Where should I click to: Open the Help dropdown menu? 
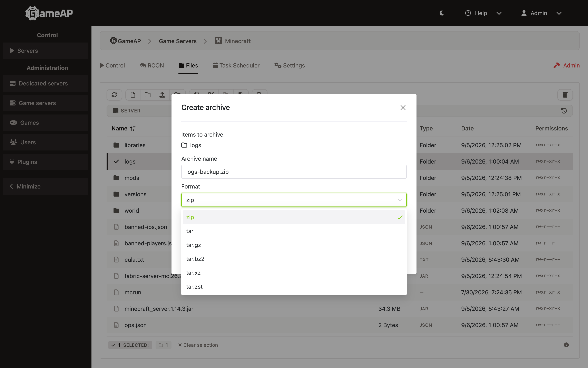[x=483, y=13]
